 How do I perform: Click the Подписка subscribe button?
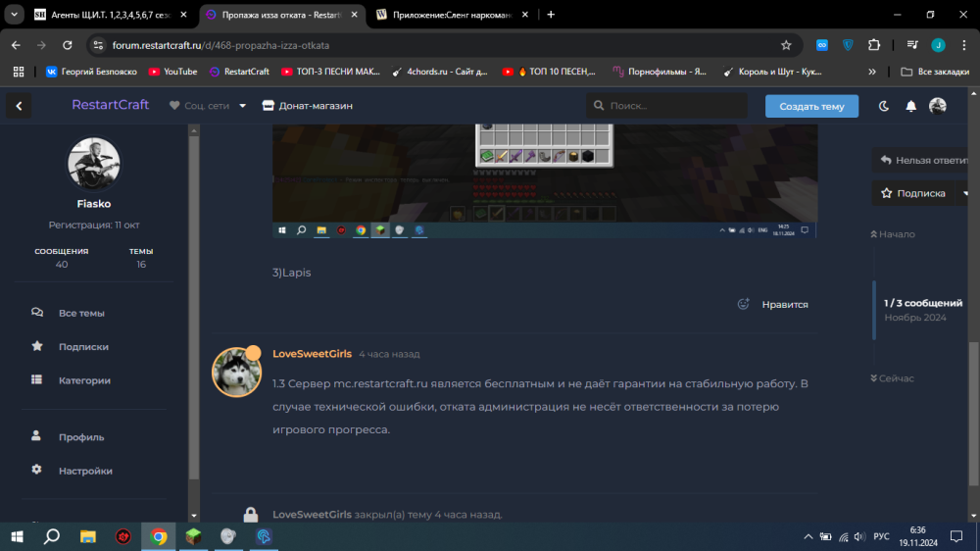click(x=913, y=193)
